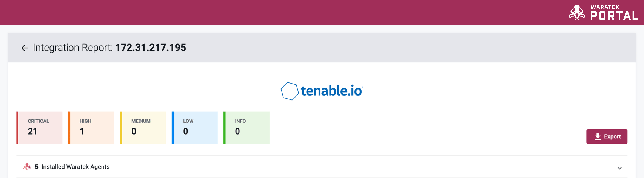Open the Installed Waratek Agents row
Viewport: 644px width, 178px height.
pos(322,167)
